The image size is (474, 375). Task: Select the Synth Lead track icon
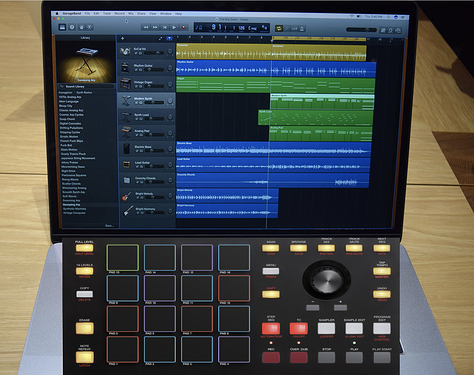point(126,117)
